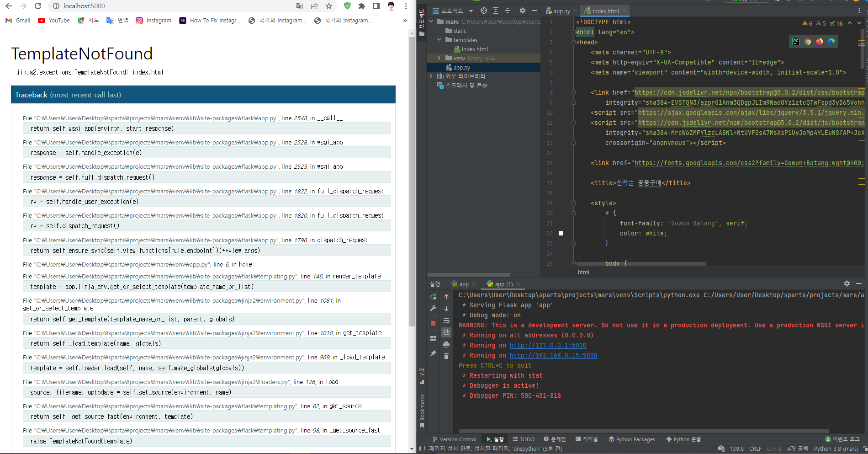Open the Version Control tool window

tap(454, 439)
